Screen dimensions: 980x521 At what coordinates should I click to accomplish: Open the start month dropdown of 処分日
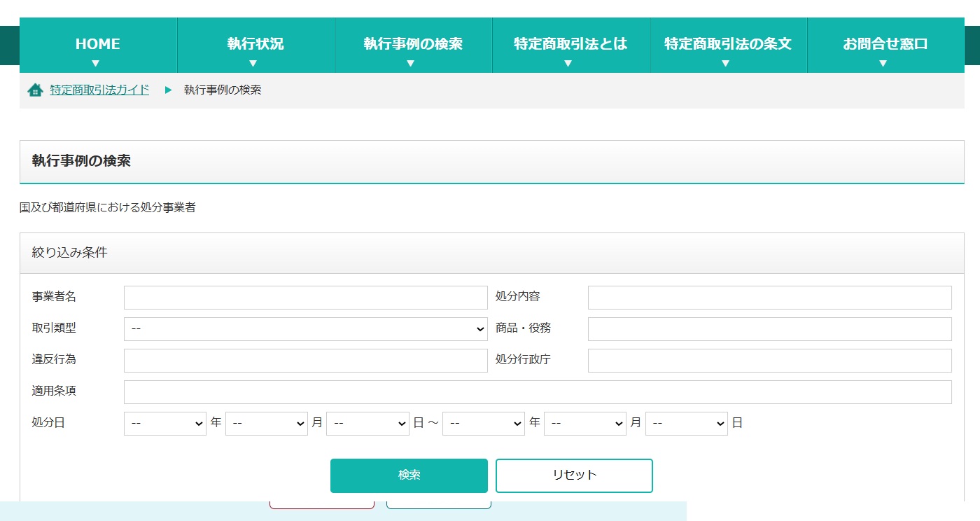tap(267, 423)
